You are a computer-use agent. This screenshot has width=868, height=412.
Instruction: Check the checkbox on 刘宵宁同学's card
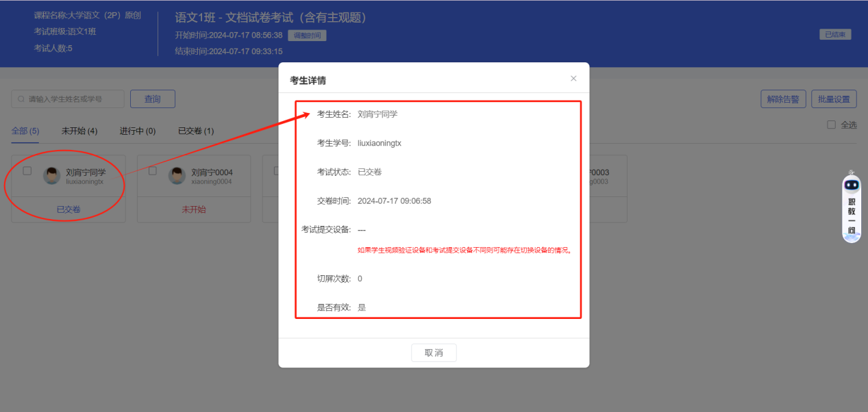tap(27, 171)
